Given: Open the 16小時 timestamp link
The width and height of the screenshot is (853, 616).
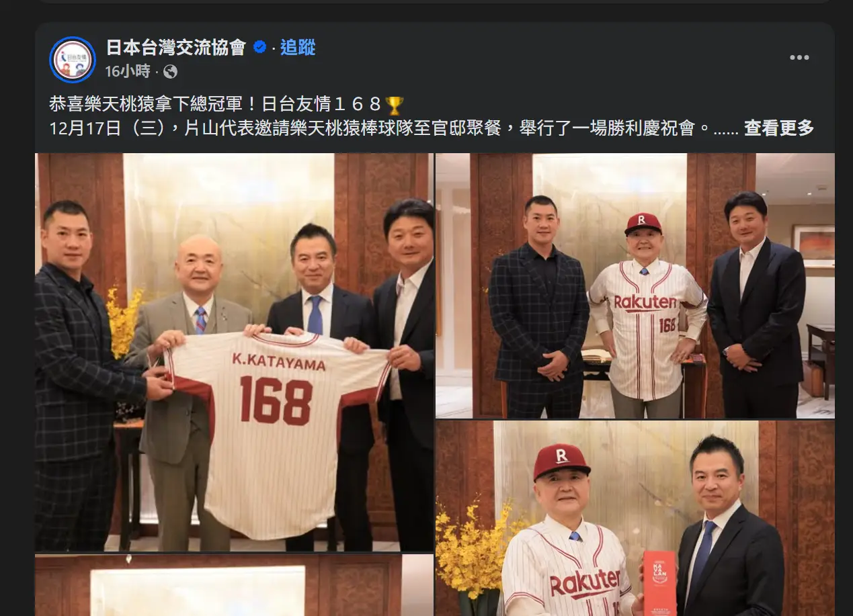Looking at the screenshot, I should 127,71.
